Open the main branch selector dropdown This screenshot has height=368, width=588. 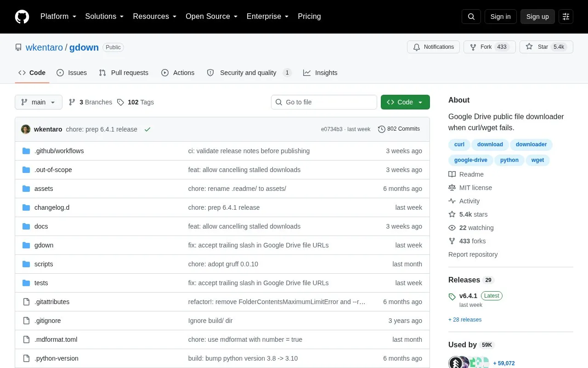39,102
